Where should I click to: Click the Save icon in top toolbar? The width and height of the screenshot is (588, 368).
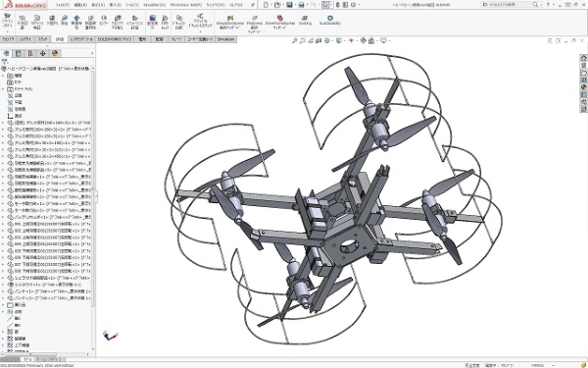tap(289, 5)
